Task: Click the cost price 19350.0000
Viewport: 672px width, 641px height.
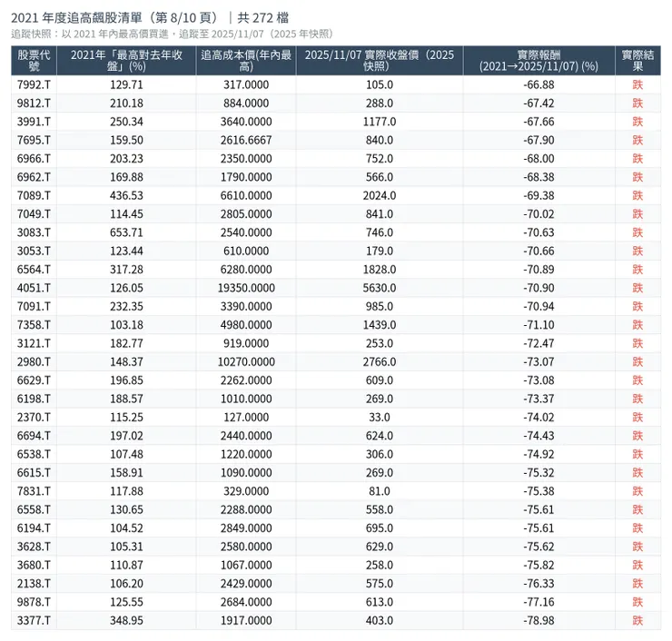Action: [x=246, y=288]
